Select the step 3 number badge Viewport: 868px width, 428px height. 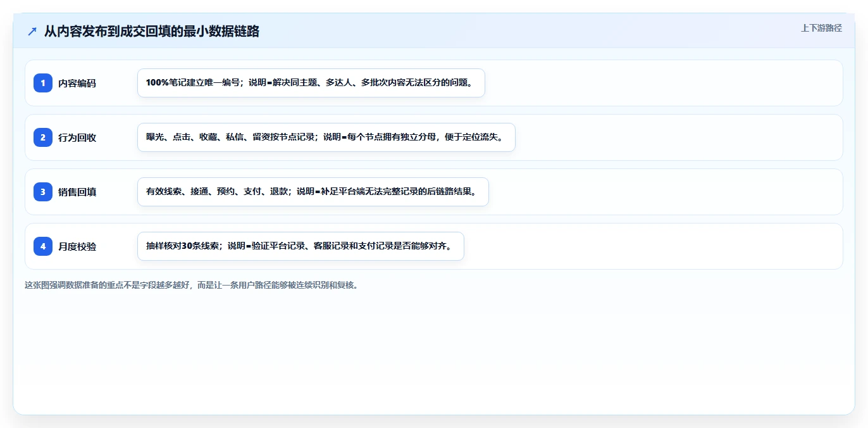pyautogui.click(x=43, y=192)
